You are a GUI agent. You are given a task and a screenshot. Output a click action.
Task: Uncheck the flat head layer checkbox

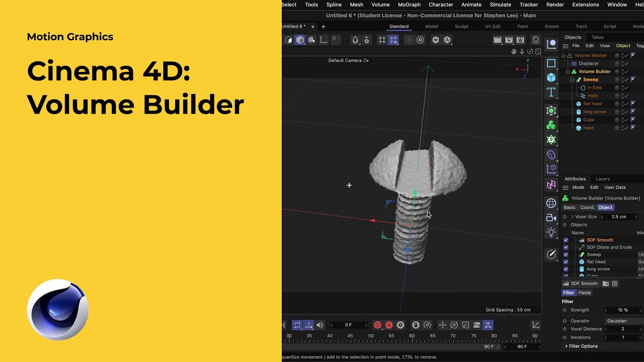(566, 261)
